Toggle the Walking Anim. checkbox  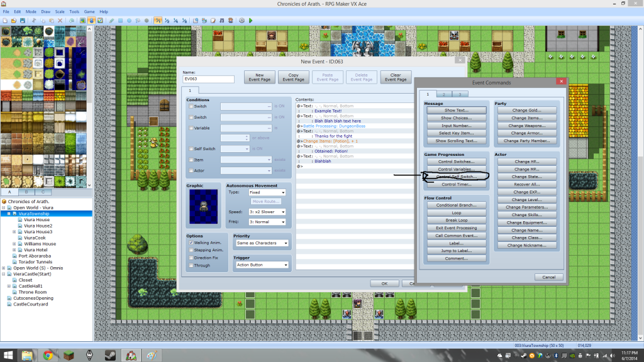coord(191,243)
